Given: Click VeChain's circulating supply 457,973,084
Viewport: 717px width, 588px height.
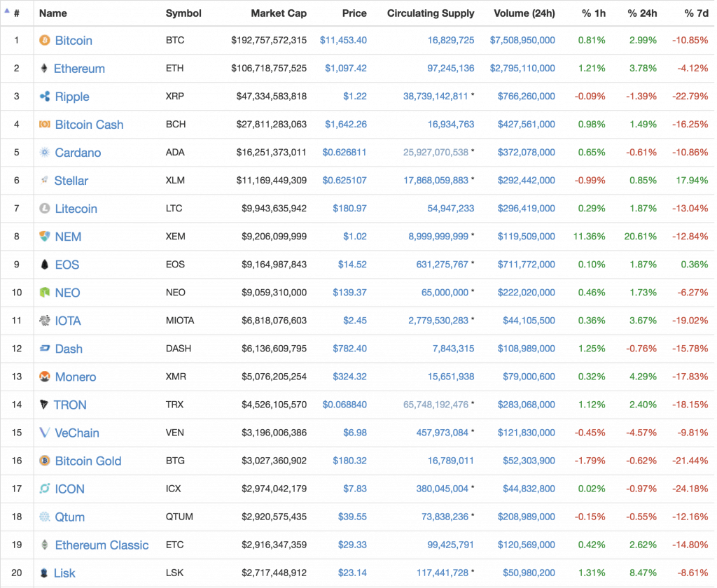Looking at the screenshot, I should click(x=443, y=433).
